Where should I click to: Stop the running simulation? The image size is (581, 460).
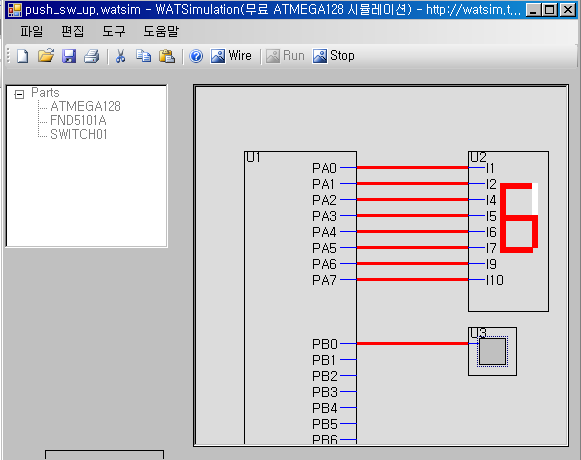coord(333,56)
